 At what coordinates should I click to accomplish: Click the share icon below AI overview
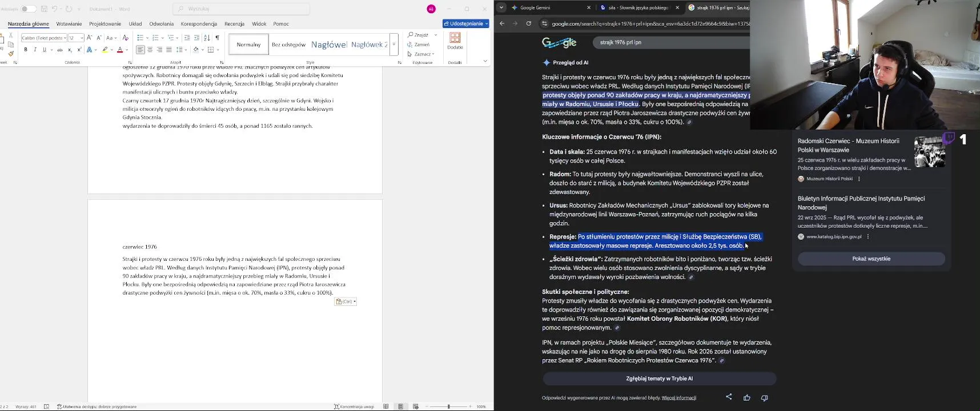pyautogui.click(x=729, y=397)
